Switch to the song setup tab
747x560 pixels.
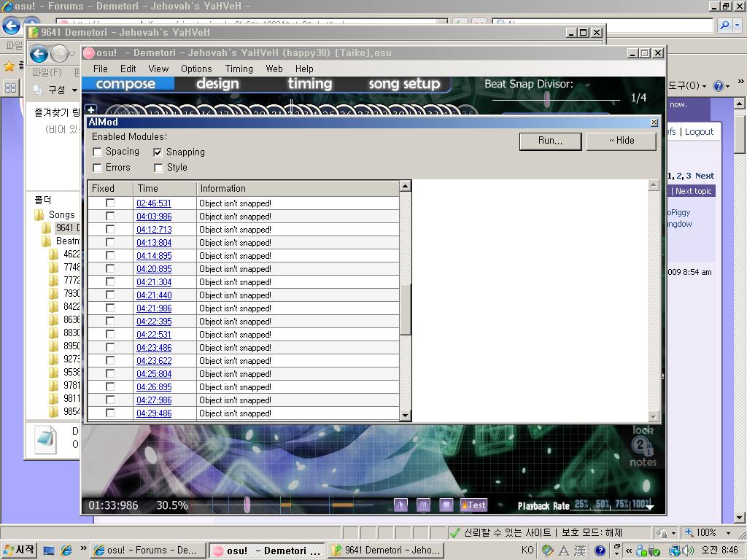click(x=404, y=84)
